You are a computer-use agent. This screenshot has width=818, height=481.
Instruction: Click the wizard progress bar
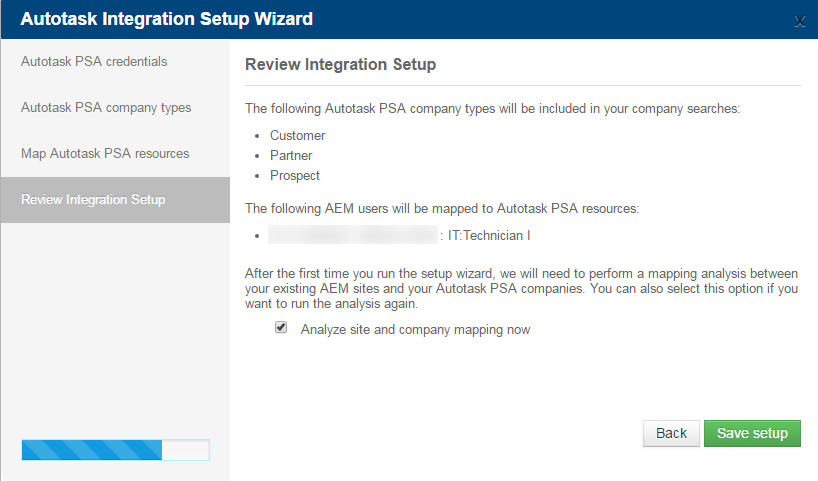pos(115,450)
